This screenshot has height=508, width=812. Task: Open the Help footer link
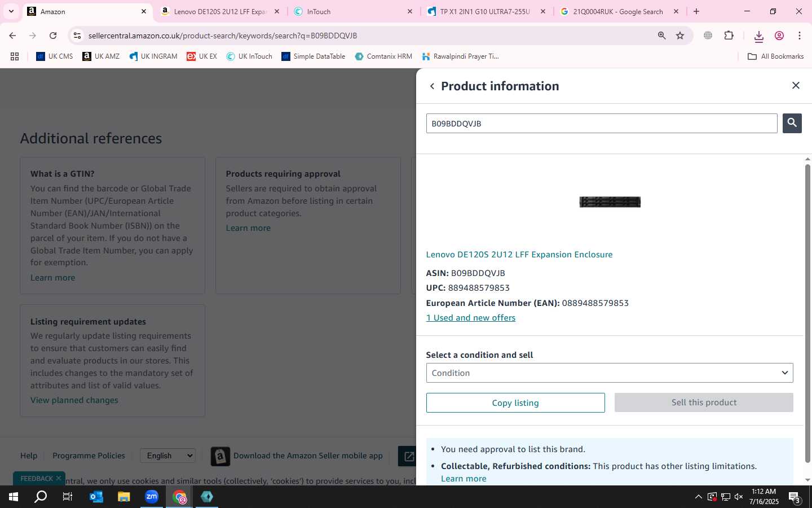[x=29, y=456]
